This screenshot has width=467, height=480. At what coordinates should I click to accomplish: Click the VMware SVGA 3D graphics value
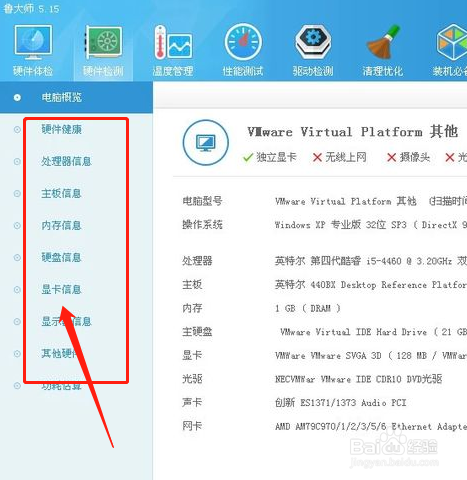tap(371, 356)
